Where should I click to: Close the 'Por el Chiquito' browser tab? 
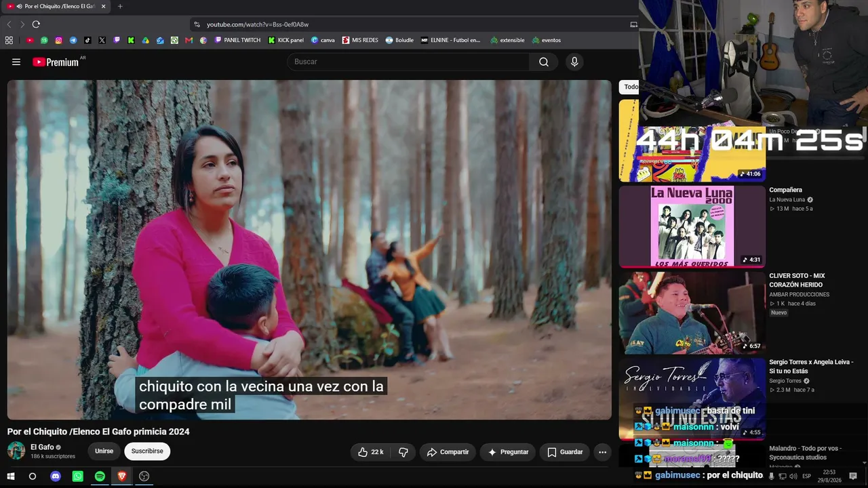103,6
